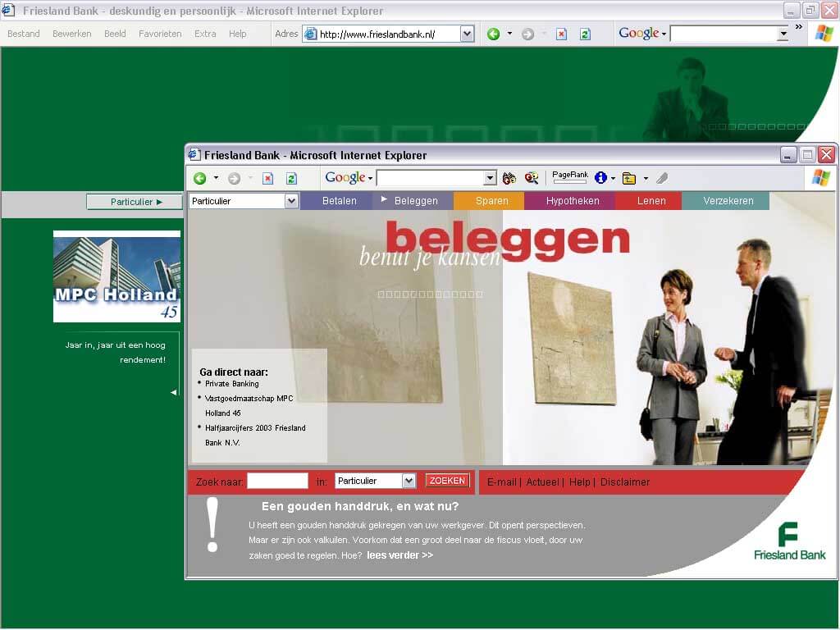Open Google search box dropdown in main browser

(x=783, y=34)
